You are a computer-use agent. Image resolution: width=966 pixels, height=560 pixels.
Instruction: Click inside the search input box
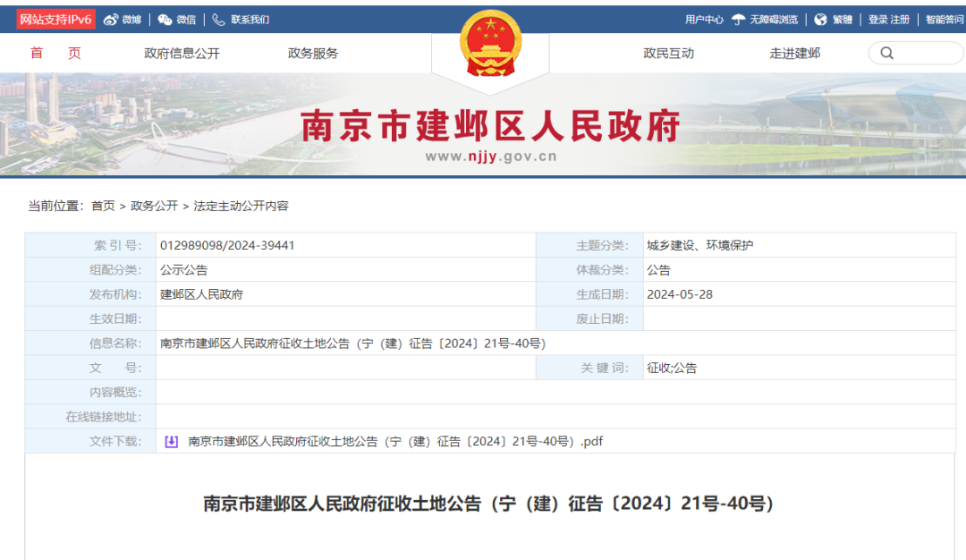[921, 53]
